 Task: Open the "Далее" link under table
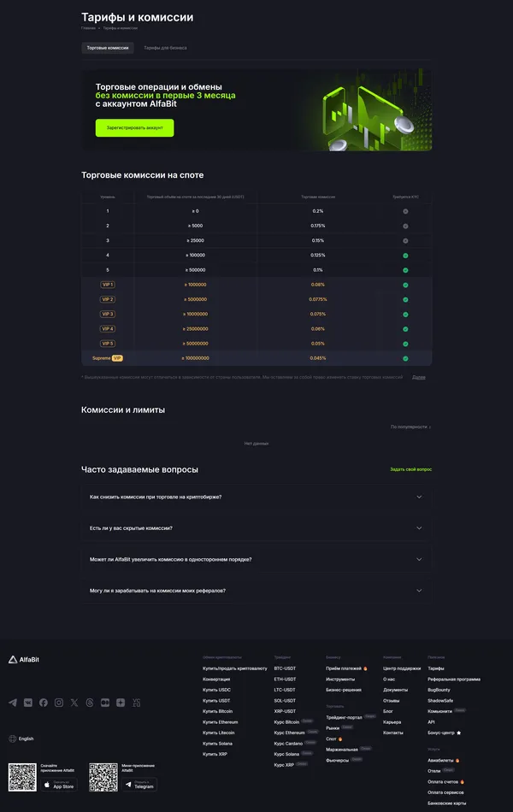(x=418, y=377)
